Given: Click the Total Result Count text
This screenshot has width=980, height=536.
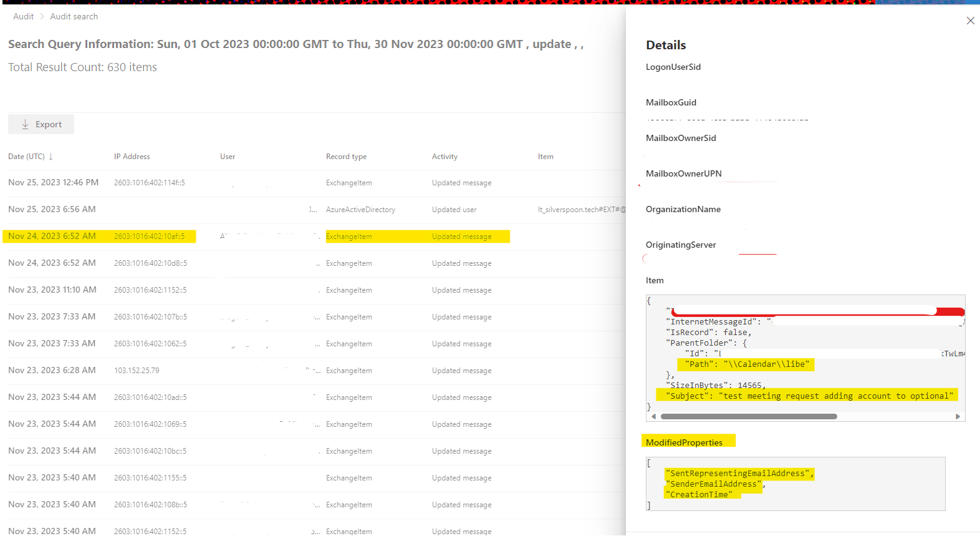Looking at the screenshot, I should coord(82,67).
